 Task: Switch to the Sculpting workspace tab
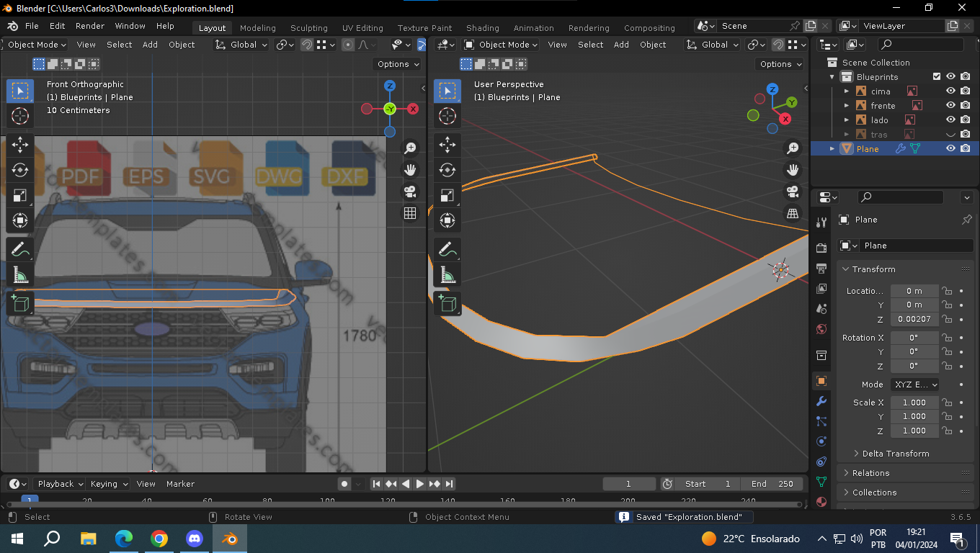coord(308,28)
